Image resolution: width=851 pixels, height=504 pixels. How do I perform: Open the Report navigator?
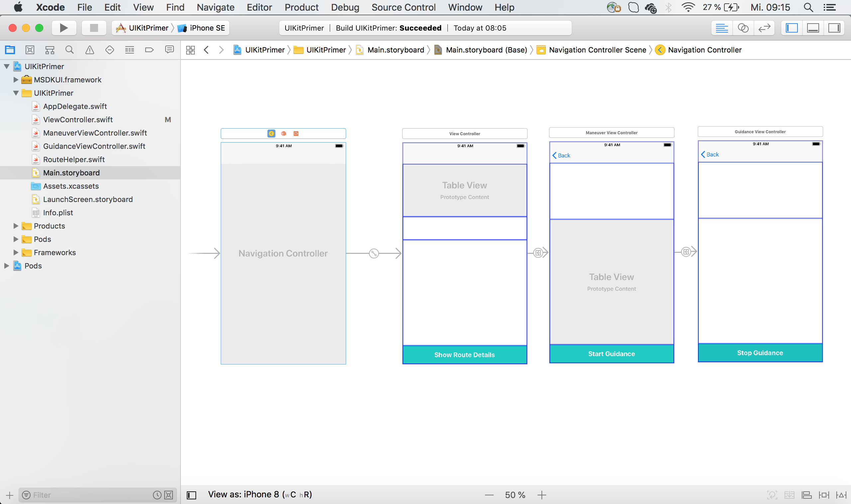(169, 50)
